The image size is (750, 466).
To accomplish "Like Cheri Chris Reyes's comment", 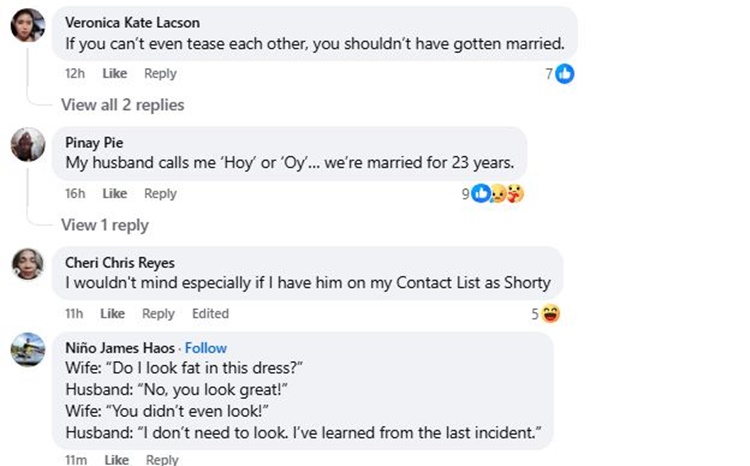I will [x=113, y=313].
